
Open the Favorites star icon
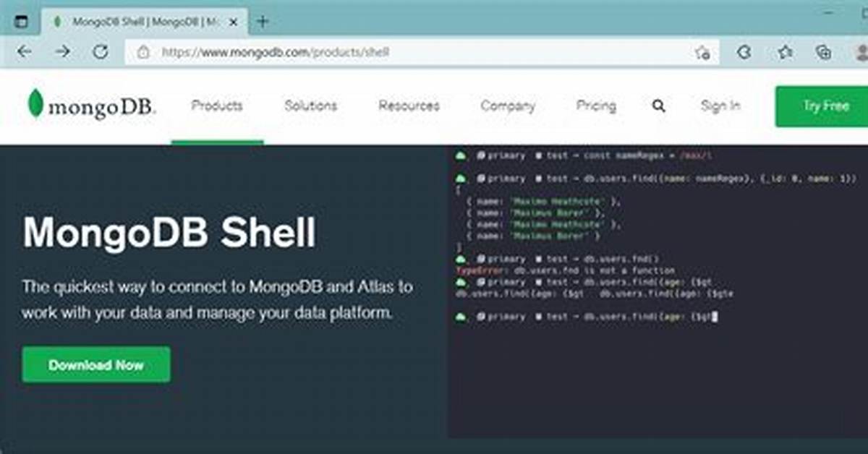[x=785, y=52]
